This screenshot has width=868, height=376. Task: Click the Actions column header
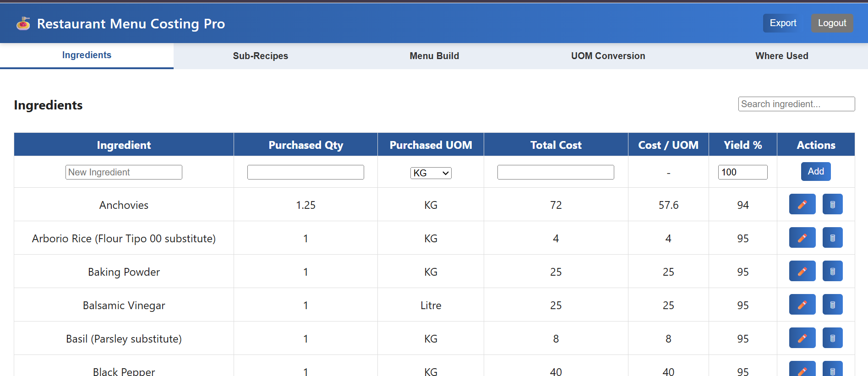[x=816, y=145]
